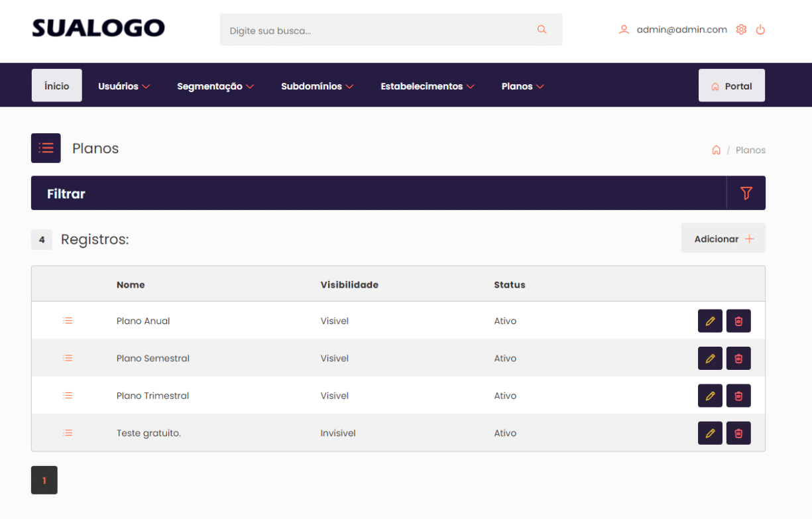Open the filter funnel icon on Filtrar bar
This screenshot has height=519, width=812.
746,193
